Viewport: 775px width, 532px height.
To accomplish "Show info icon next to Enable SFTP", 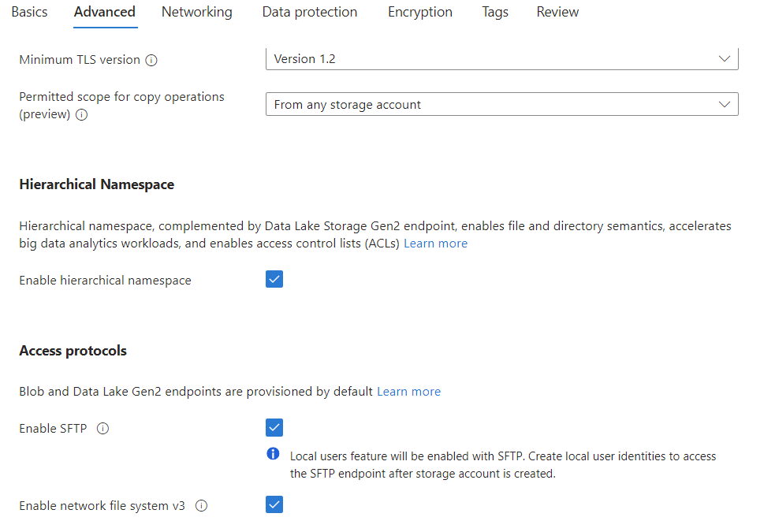I will point(102,428).
